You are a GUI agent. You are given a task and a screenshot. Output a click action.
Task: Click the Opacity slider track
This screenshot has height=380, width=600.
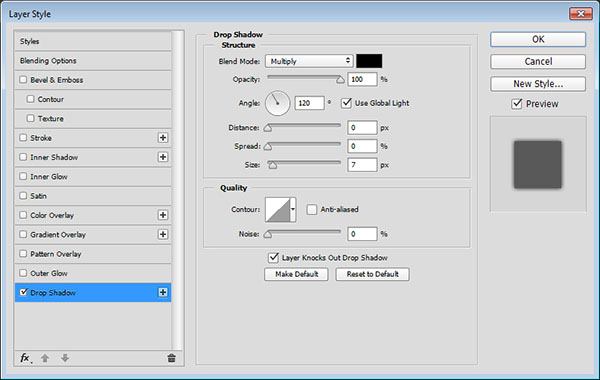click(x=304, y=77)
